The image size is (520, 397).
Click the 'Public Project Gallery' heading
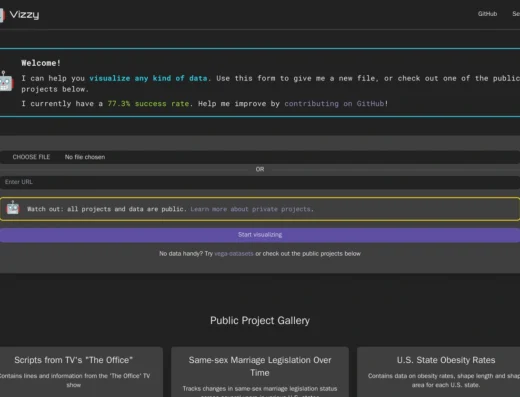pyautogui.click(x=260, y=320)
